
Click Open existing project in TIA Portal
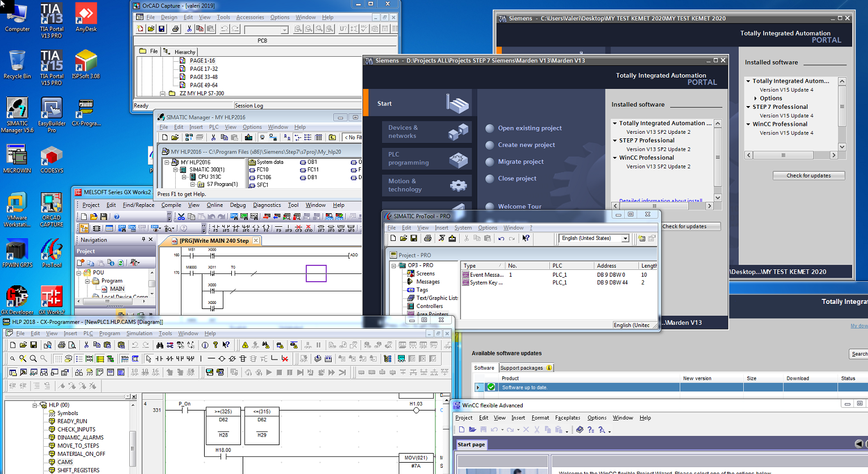[530, 128]
